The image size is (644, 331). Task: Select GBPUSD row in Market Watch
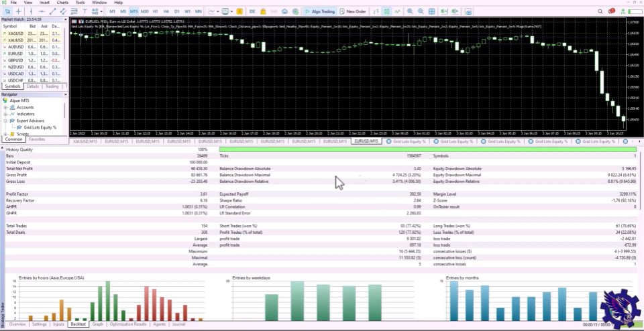tap(32, 60)
